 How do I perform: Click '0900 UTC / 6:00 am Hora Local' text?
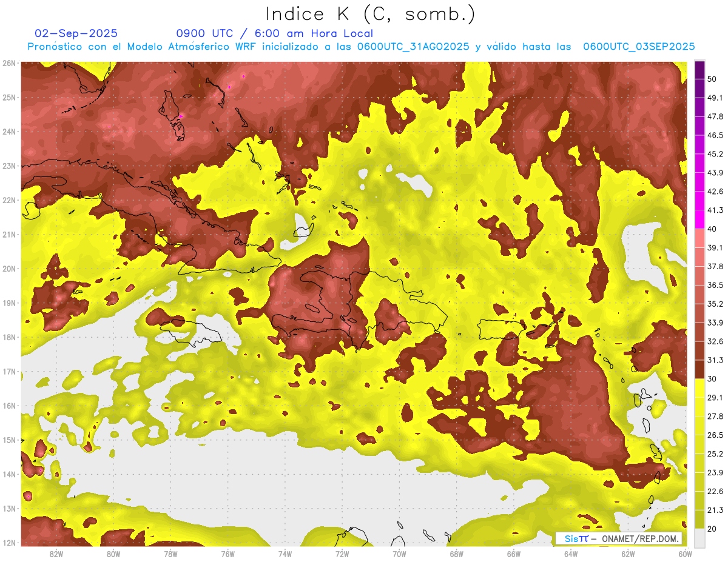[275, 34]
